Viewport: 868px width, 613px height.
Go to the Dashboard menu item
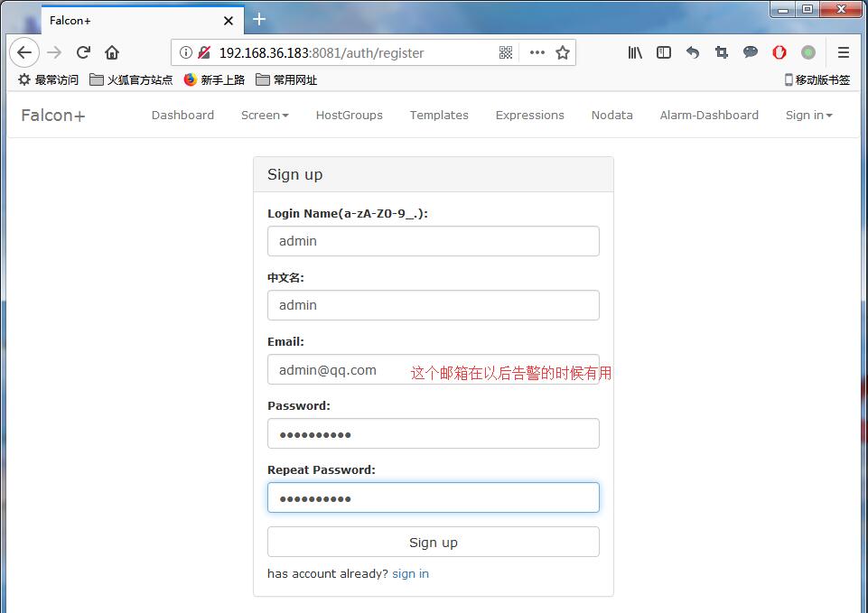(182, 115)
